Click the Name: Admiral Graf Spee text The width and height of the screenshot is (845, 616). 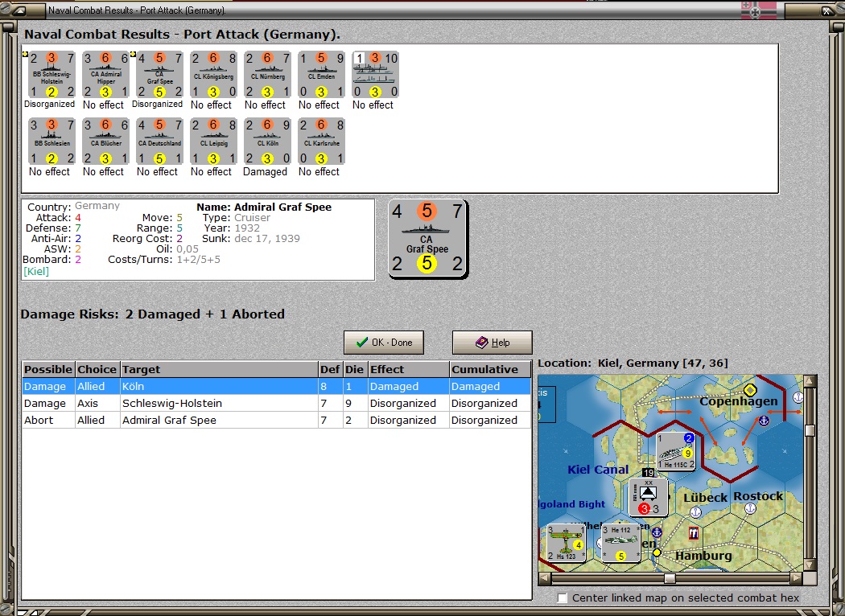(x=264, y=207)
